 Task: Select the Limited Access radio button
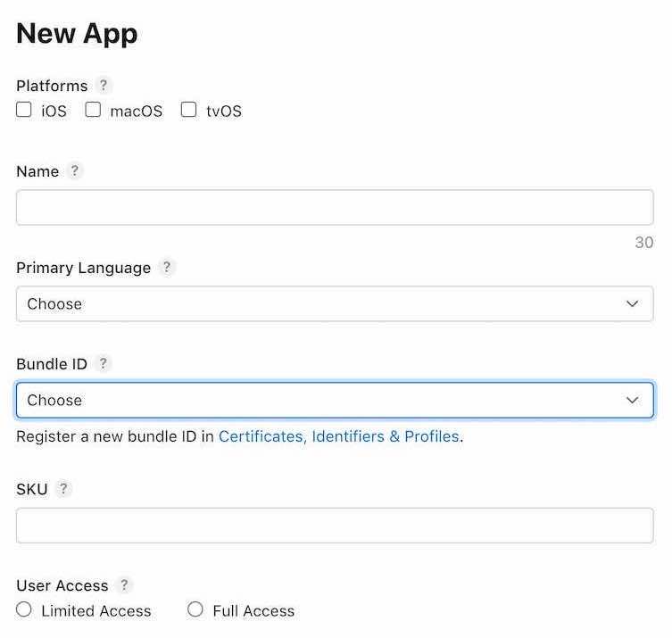23,609
